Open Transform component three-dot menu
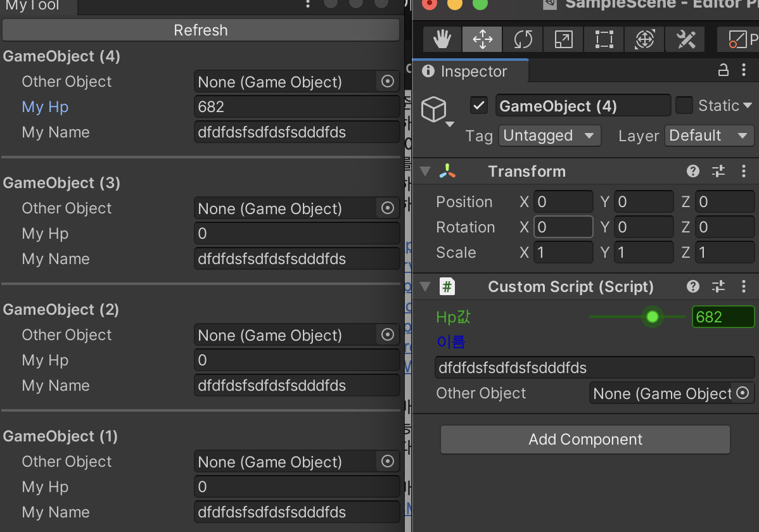Image resolution: width=759 pixels, height=532 pixels. tap(744, 171)
